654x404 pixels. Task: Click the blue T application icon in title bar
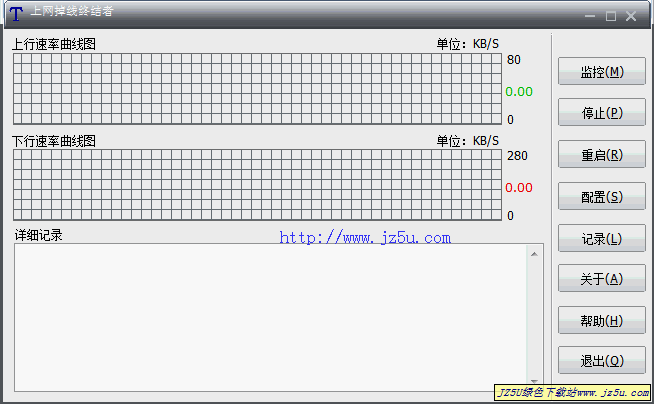click(15, 15)
